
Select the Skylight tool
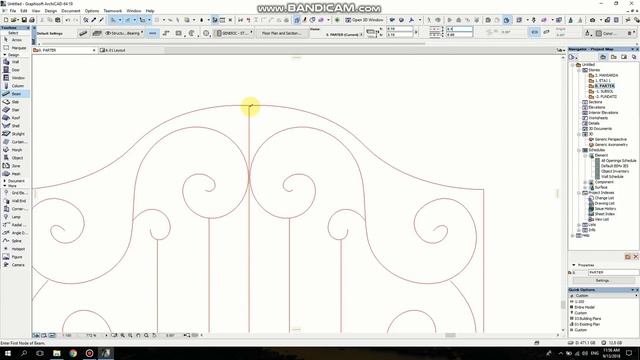tap(15, 133)
